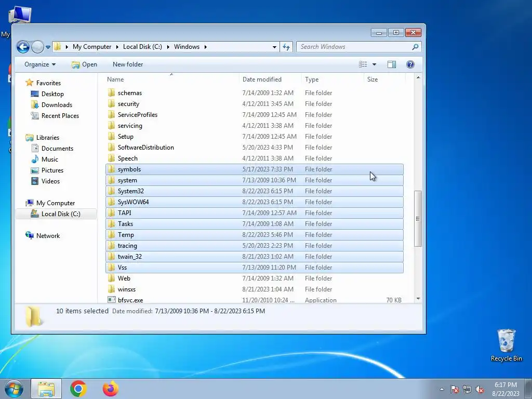Click the search magnifier icon
The height and width of the screenshot is (399, 532).
coord(415,47)
